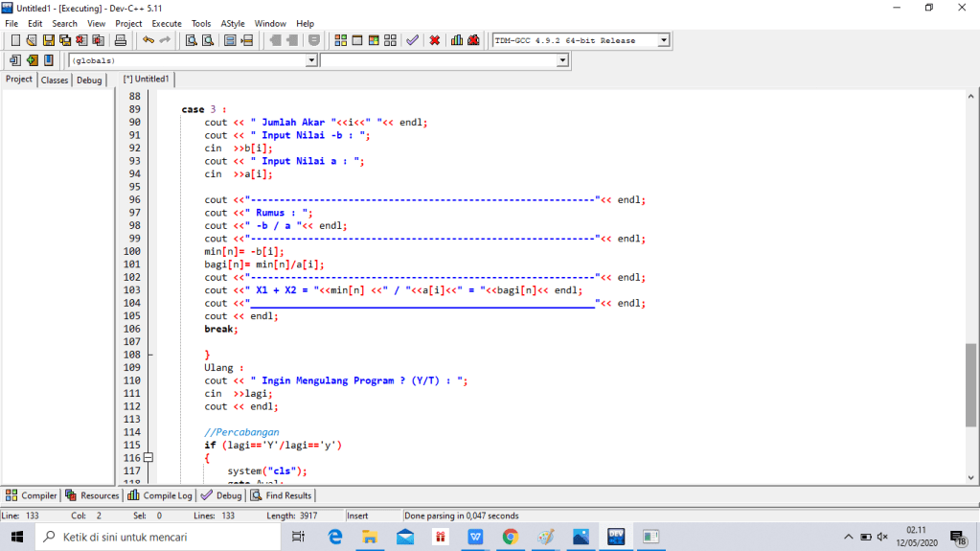Expand the (globals) scope dropdown
This screenshot has height=551, width=980.
point(310,60)
